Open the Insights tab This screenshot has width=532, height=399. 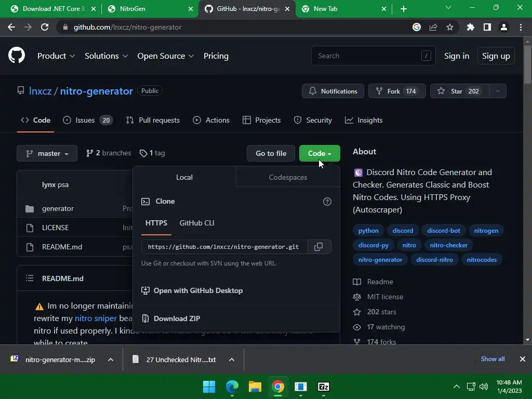pyautogui.click(x=364, y=120)
